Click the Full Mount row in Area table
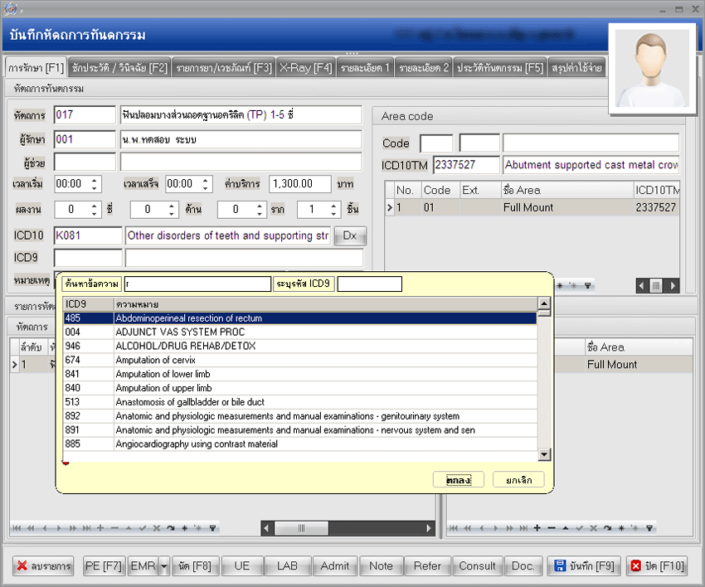 pyautogui.click(x=528, y=207)
